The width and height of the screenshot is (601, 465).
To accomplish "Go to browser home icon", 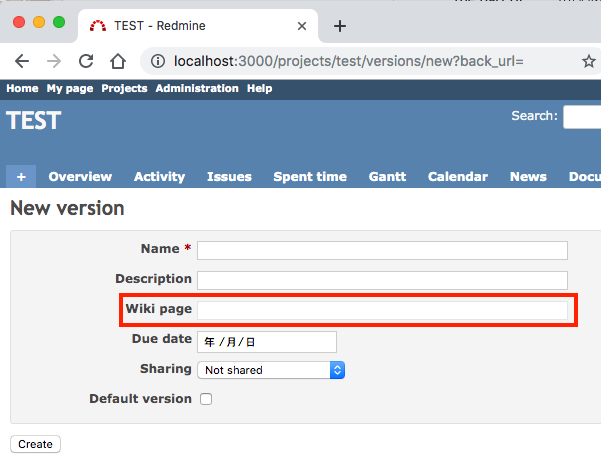I will [x=118, y=61].
